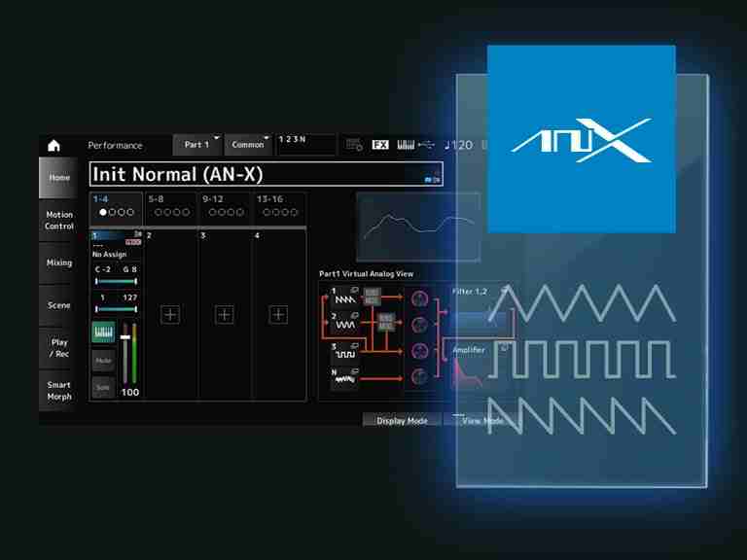Click 'Part1 Virtual Analog View' heading
This screenshot has width=747, height=560.
coord(367,274)
